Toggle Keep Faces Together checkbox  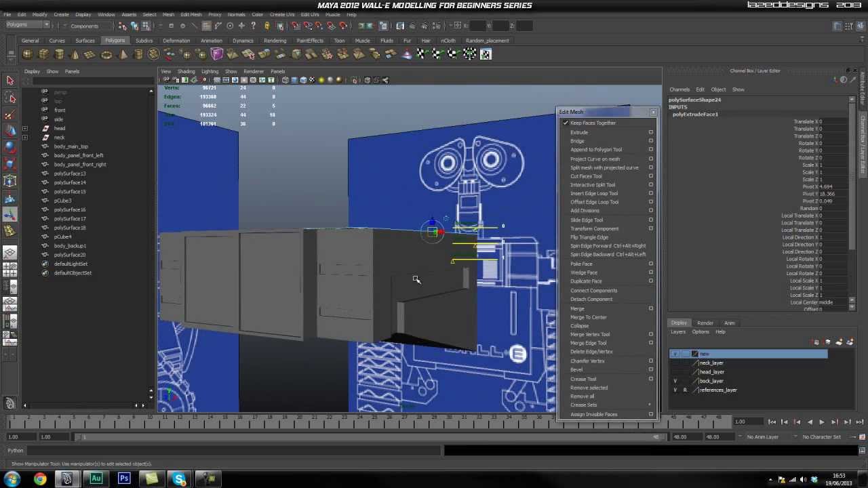click(566, 123)
